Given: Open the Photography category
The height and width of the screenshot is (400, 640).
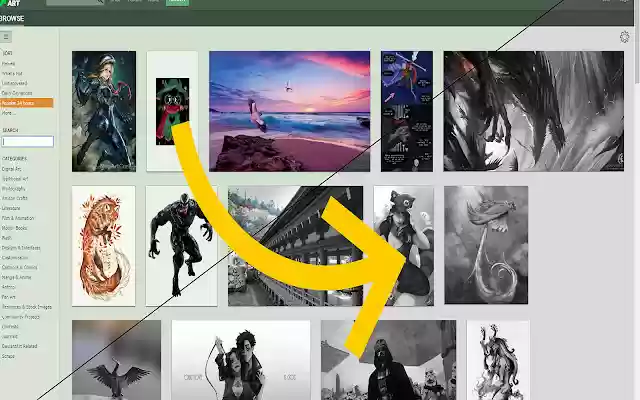Looking at the screenshot, I should [x=13, y=189].
